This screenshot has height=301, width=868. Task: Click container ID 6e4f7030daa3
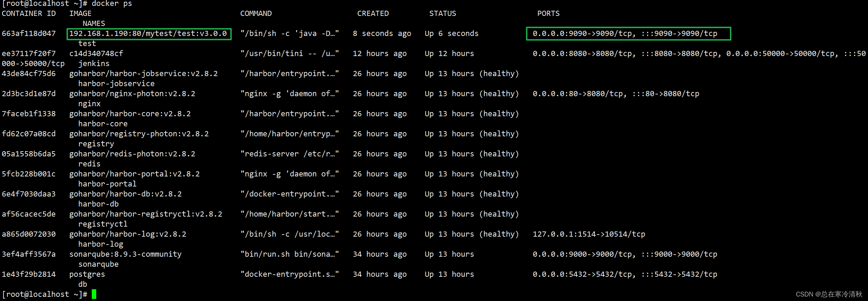tap(29, 194)
